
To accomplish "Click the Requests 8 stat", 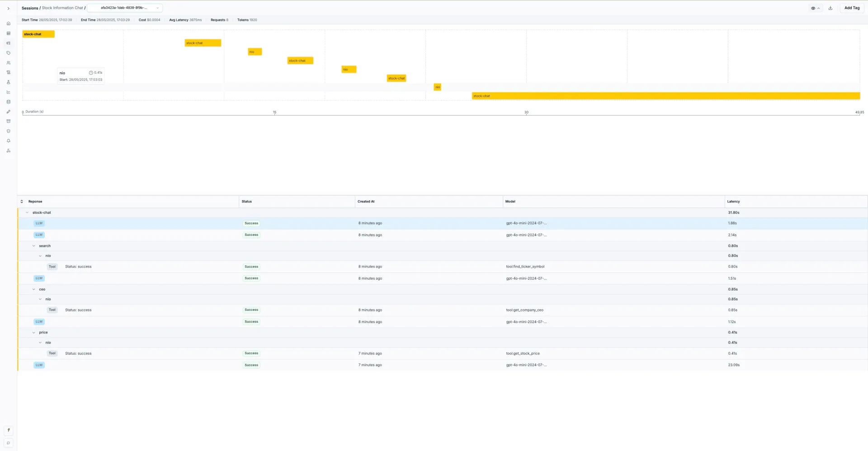I will tap(219, 20).
